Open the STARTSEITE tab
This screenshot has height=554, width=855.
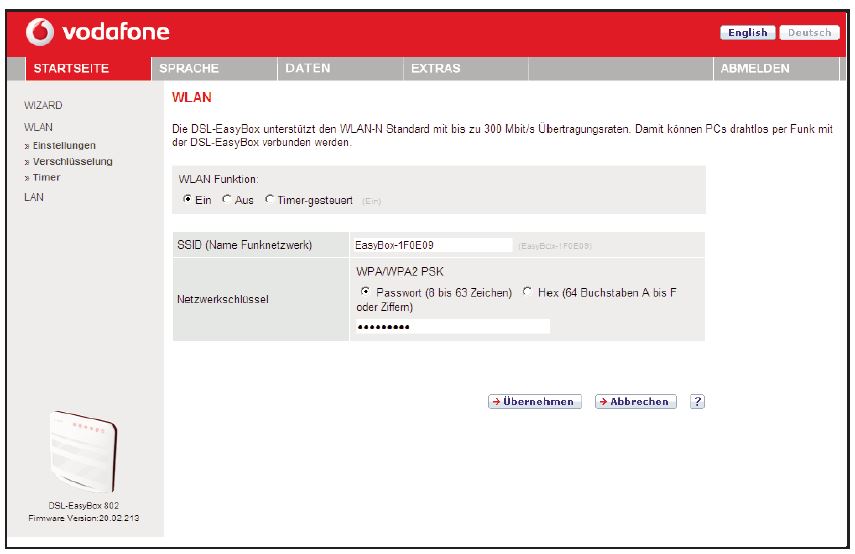click(88, 69)
